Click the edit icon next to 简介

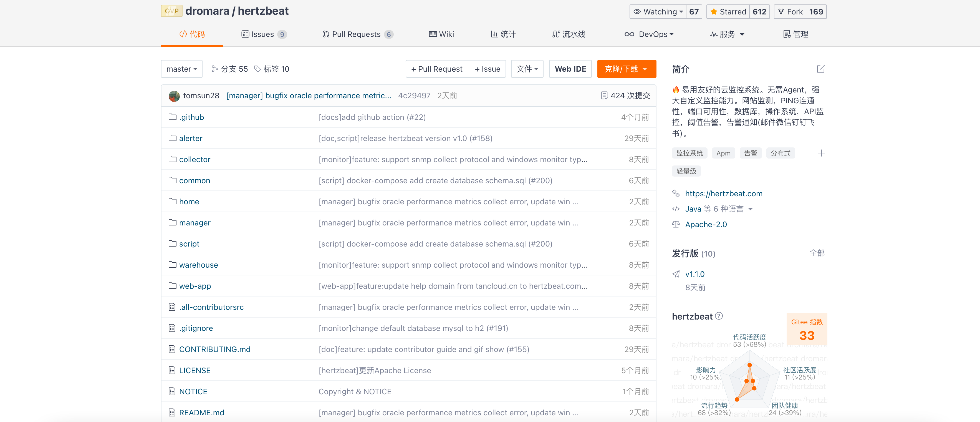click(821, 69)
